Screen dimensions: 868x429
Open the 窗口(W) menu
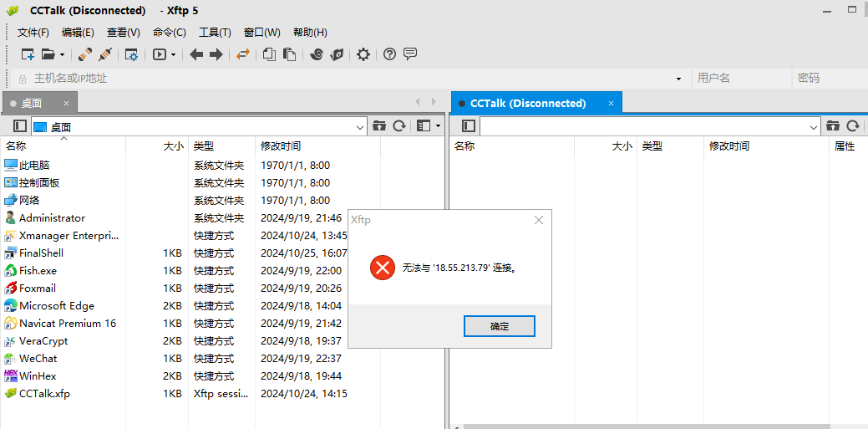[261, 32]
